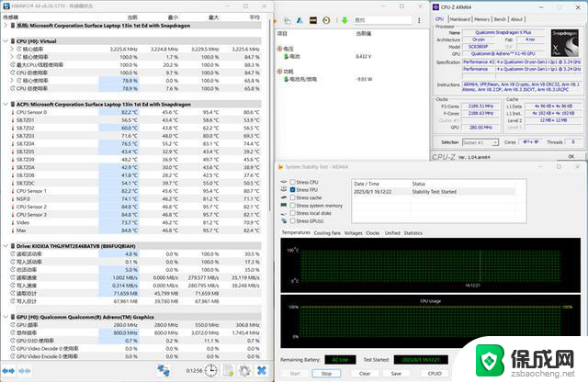Click the flame icon in System Stability Test title
Image resolution: width=588 pixels, height=382 pixels.
pos(280,167)
